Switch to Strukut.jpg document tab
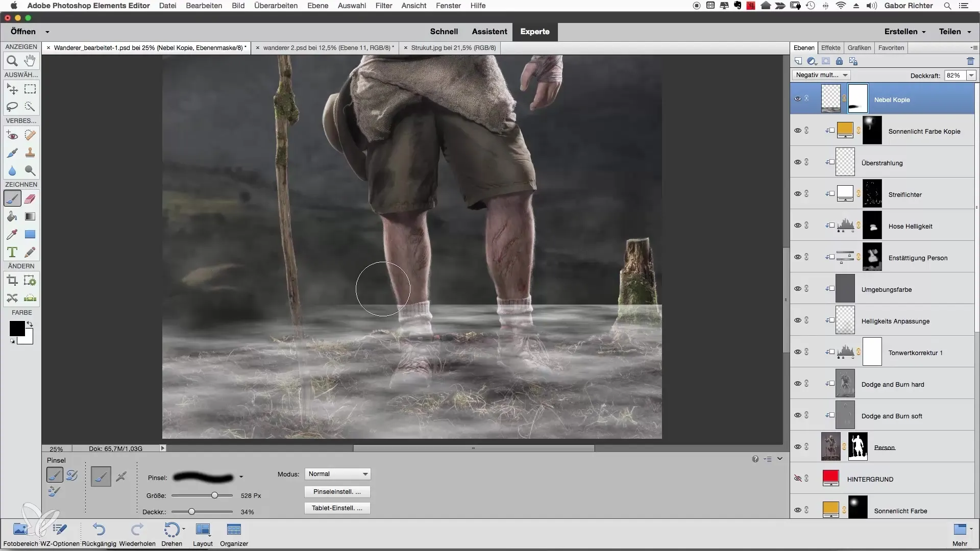This screenshot has width=980, height=551. 450,48
